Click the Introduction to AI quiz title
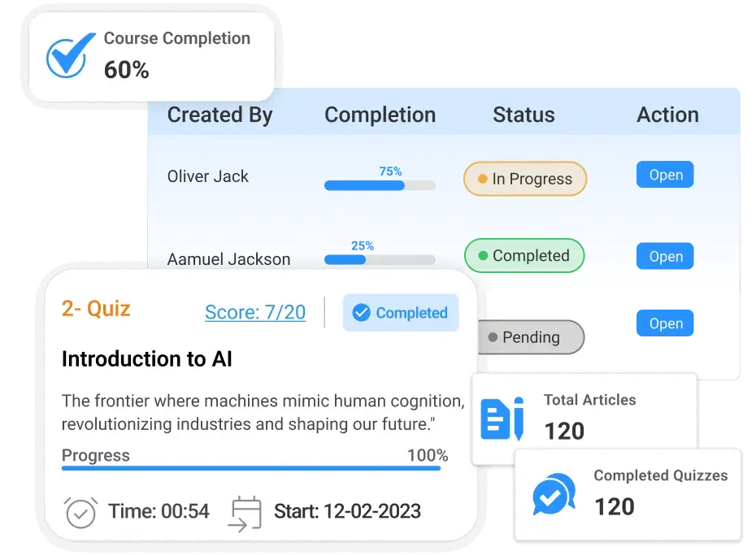Image resolution: width=756 pixels, height=555 pixels. (x=147, y=359)
